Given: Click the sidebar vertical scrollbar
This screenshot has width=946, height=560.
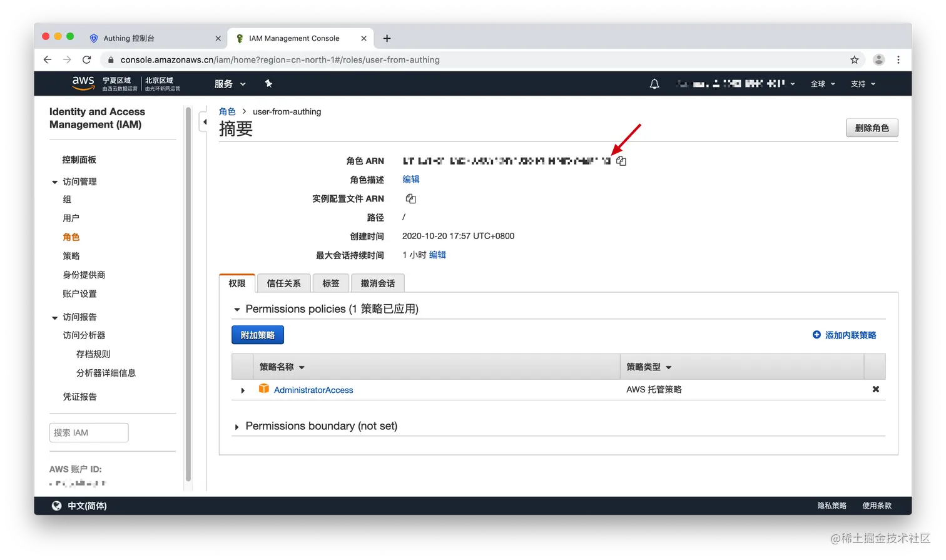Looking at the screenshot, I should [x=188, y=294].
